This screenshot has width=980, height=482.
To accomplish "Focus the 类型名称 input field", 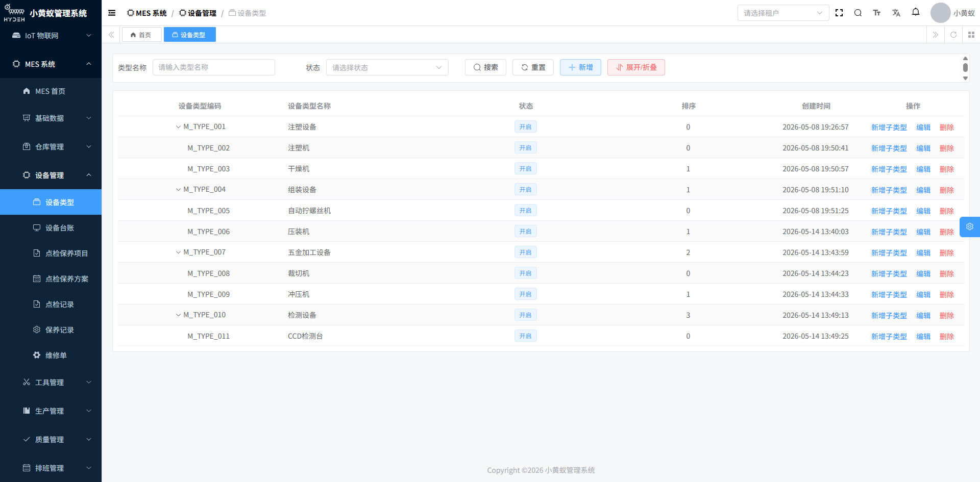I will pyautogui.click(x=213, y=67).
